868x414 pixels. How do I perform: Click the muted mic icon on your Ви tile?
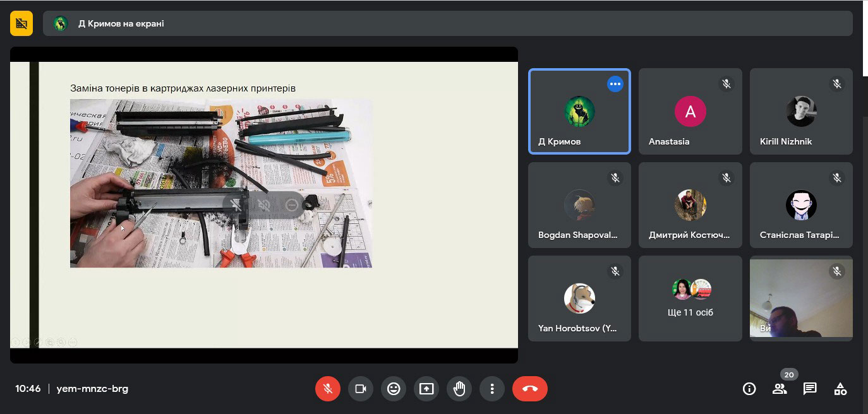point(837,271)
